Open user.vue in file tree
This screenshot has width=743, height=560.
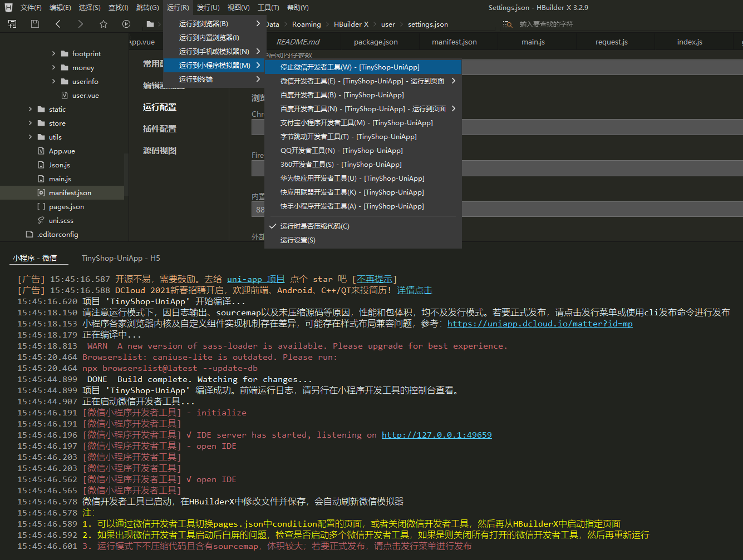point(85,96)
